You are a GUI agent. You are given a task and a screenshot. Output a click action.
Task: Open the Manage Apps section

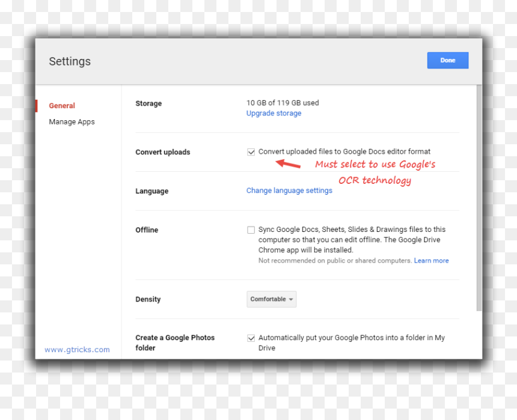pos(72,122)
